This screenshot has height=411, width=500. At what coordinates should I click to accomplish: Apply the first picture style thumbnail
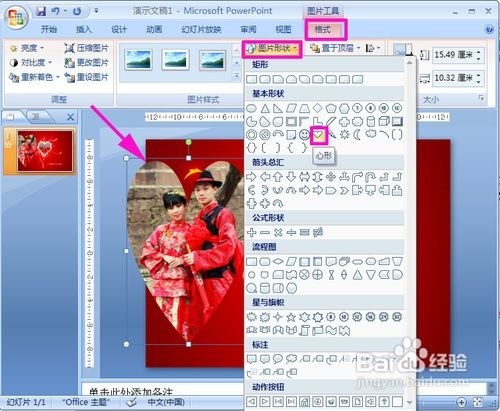pyautogui.click(x=138, y=60)
